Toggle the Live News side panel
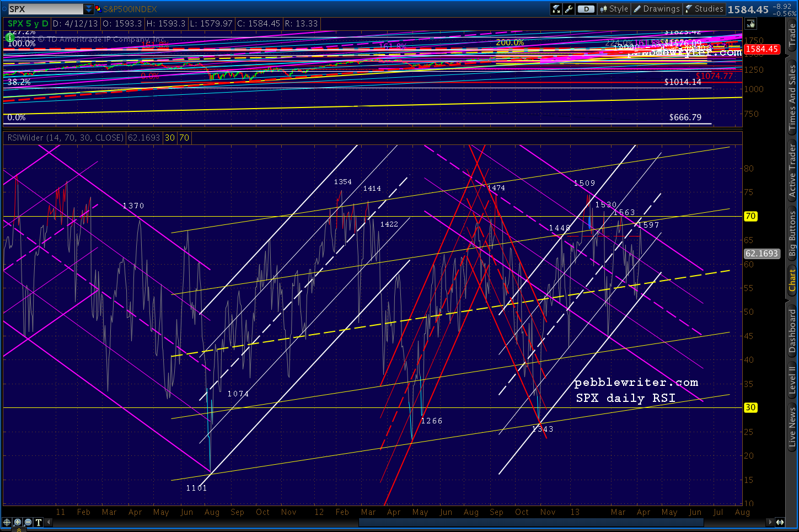This screenshot has height=532, width=799. [x=792, y=426]
